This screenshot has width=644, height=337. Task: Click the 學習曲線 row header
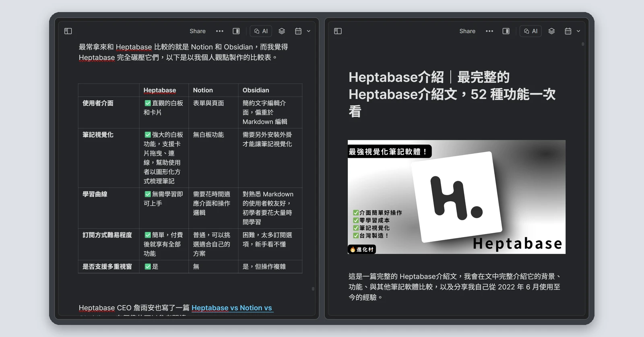tap(109, 208)
